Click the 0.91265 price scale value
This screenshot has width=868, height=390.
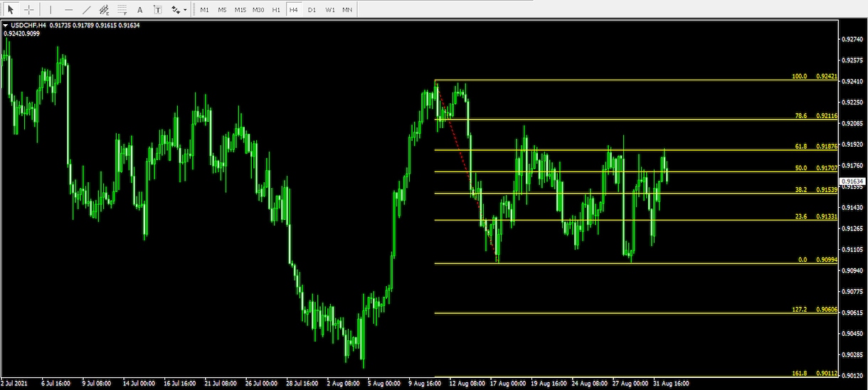(852, 228)
